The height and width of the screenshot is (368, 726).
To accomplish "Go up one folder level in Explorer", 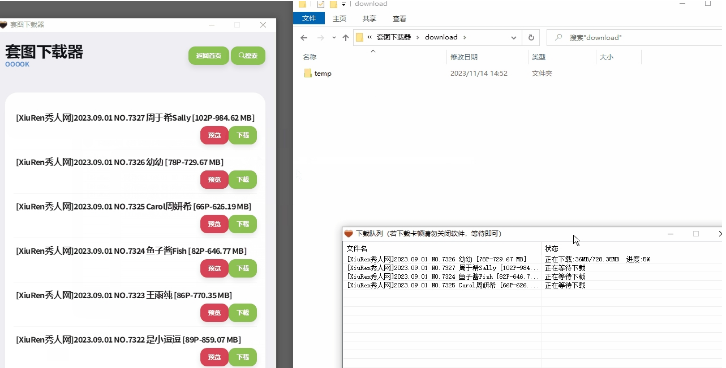I will (345, 37).
